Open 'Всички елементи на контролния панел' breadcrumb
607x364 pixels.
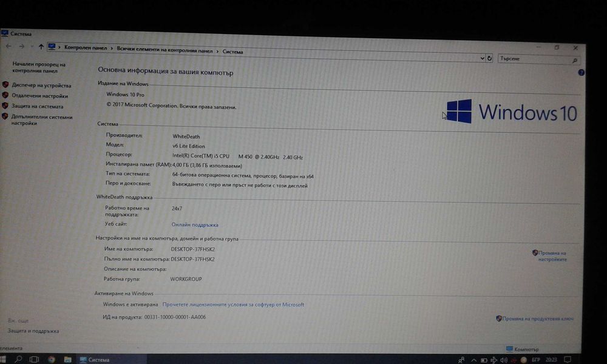(x=164, y=50)
